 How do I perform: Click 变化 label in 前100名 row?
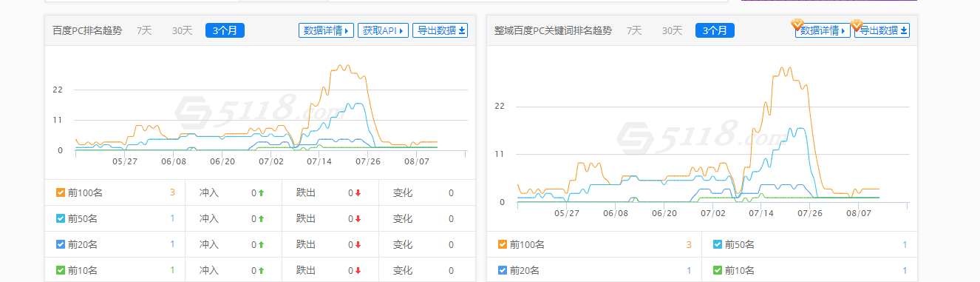click(x=403, y=192)
